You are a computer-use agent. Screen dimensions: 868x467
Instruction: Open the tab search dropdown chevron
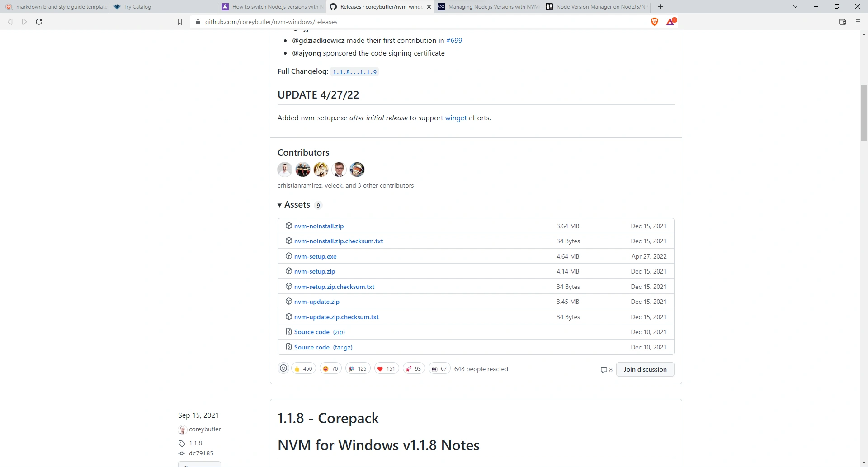click(x=795, y=7)
